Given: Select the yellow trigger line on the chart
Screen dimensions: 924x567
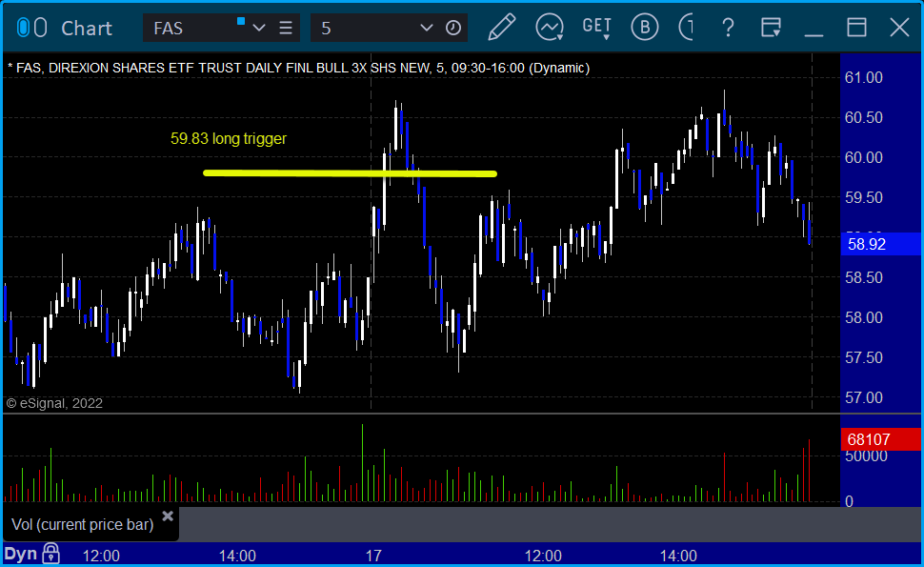Looking at the screenshot, I should pos(350,173).
